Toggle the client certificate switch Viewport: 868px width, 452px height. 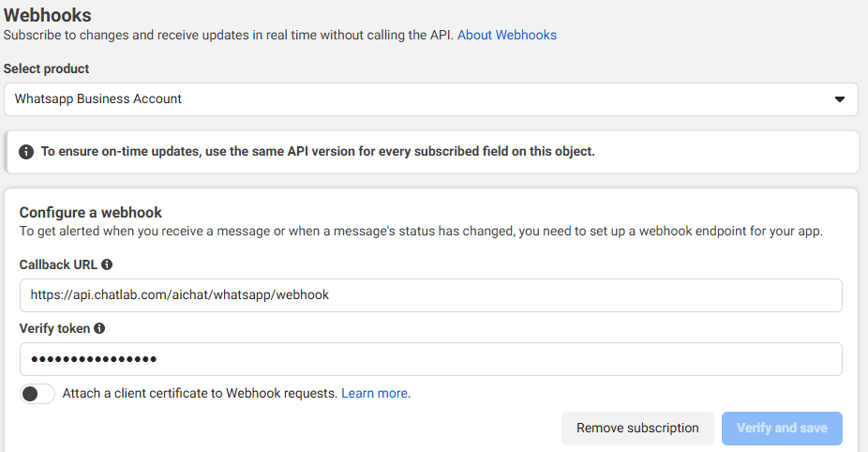[x=37, y=394]
